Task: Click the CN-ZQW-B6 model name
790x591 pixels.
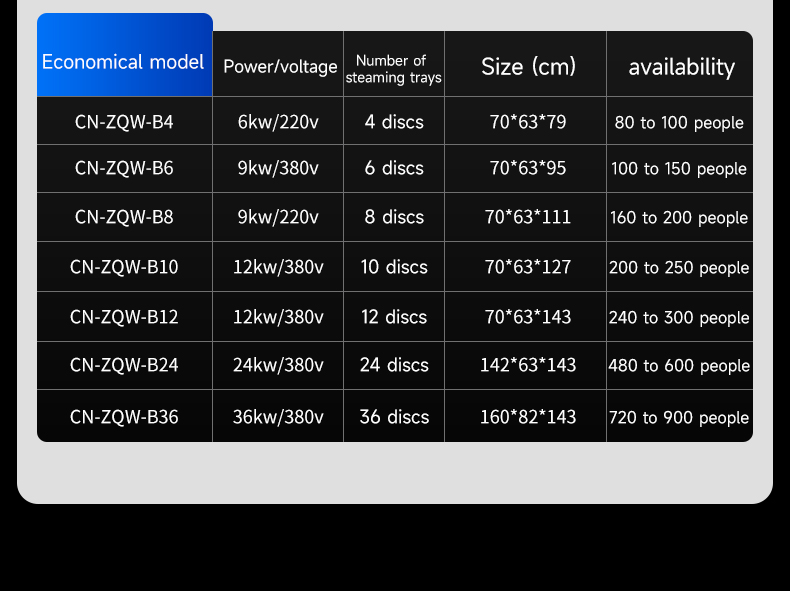Action: click(x=124, y=168)
